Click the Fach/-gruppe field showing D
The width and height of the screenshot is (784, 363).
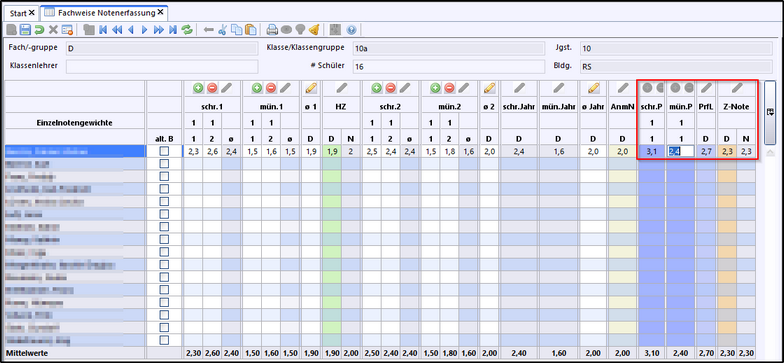coord(162,48)
